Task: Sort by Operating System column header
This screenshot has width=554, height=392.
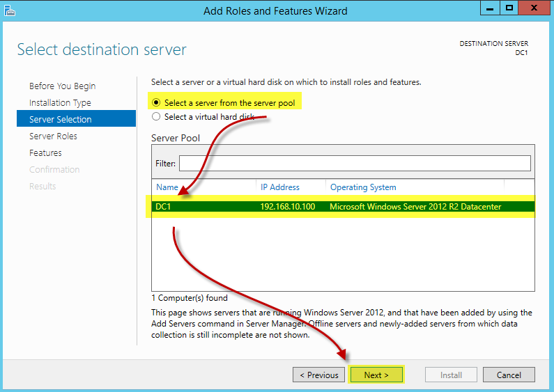Action: coord(363,187)
